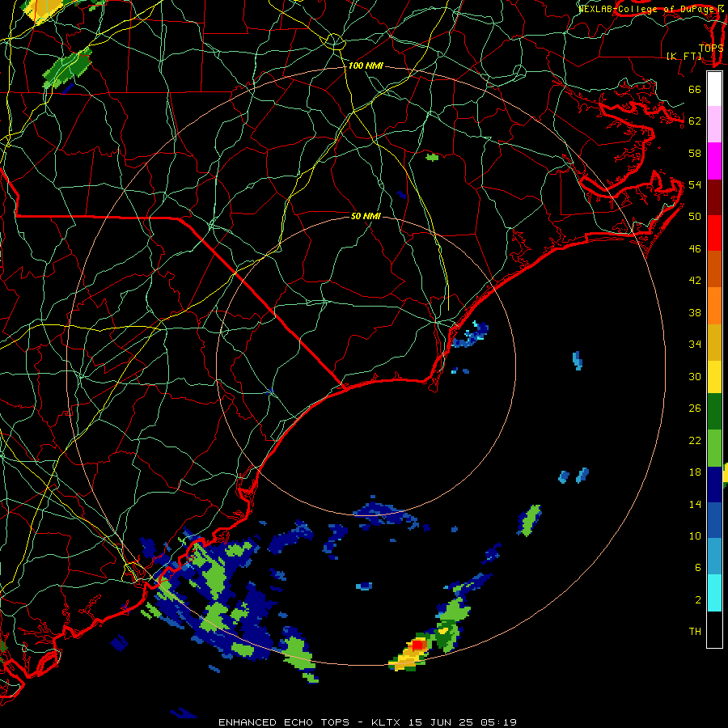Click the '6' scale label

pyautogui.click(x=698, y=567)
